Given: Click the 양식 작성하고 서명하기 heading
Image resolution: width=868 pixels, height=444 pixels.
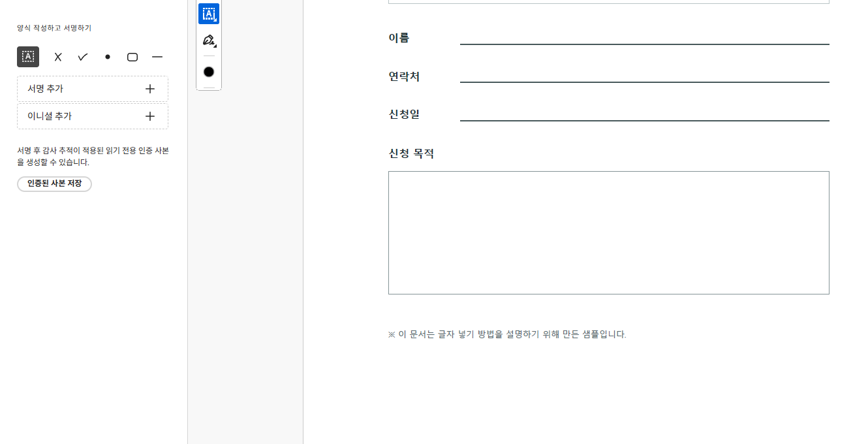Looking at the screenshot, I should click(54, 28).
